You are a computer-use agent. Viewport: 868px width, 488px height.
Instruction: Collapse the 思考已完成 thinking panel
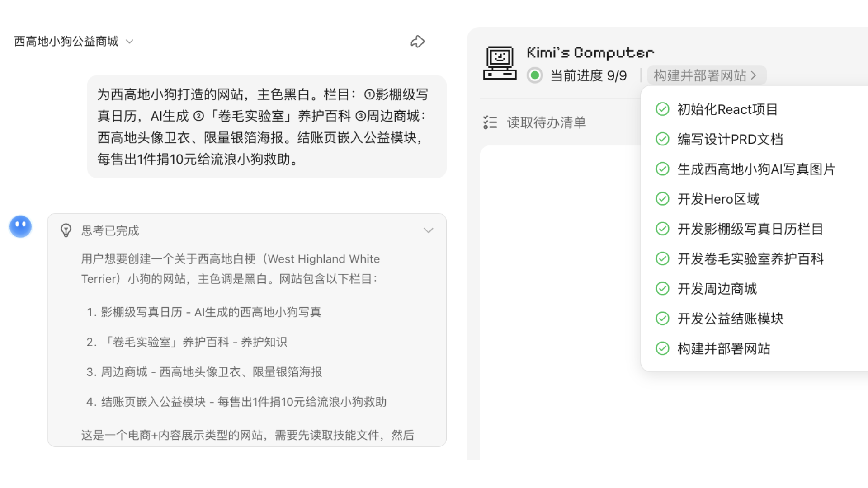tap(428, 230)
